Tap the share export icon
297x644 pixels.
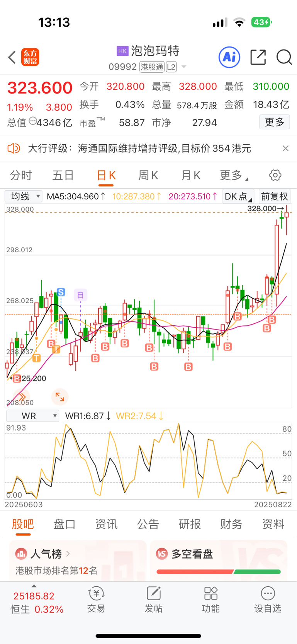click(x=258, y=57)
